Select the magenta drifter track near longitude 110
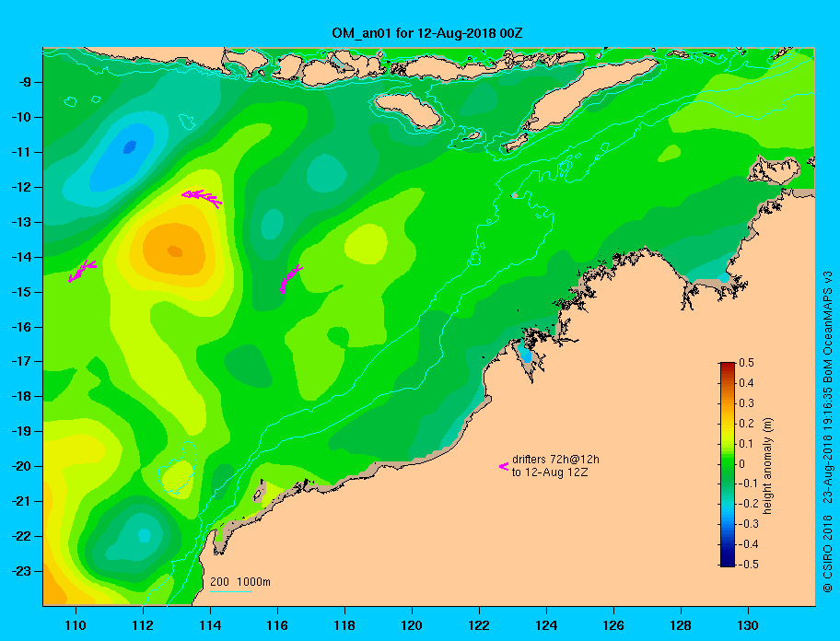840x641 pixels. 82,271
